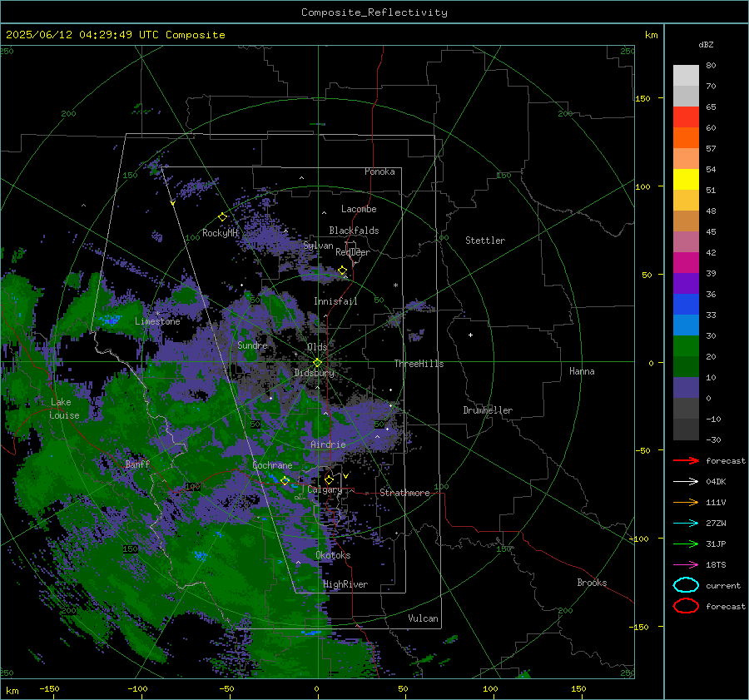Click the Limestone label
The image size is (749, 700).
pyautogui.click(x=157, y=321)
